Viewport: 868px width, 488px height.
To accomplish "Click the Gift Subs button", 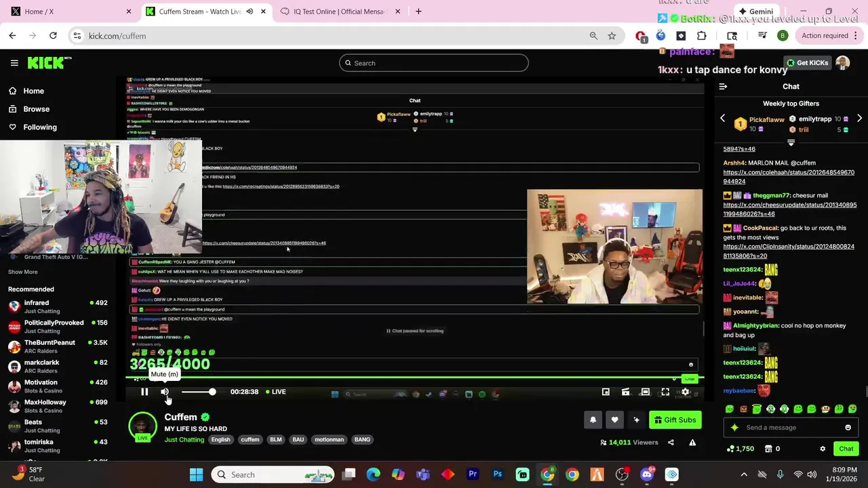I will click(x=675, y=420).
